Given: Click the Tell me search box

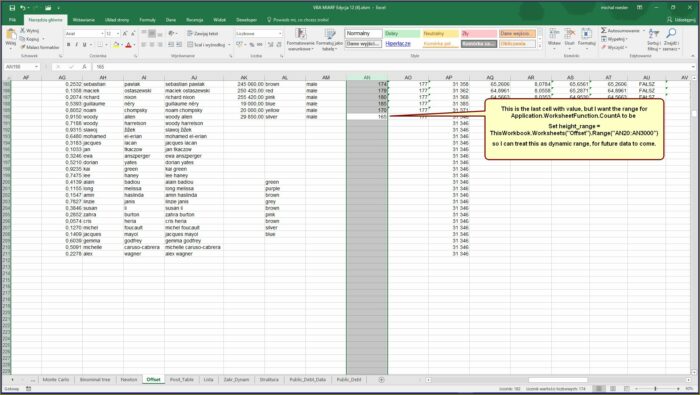Looking at the screenshot, I should [x=298, y=20].
